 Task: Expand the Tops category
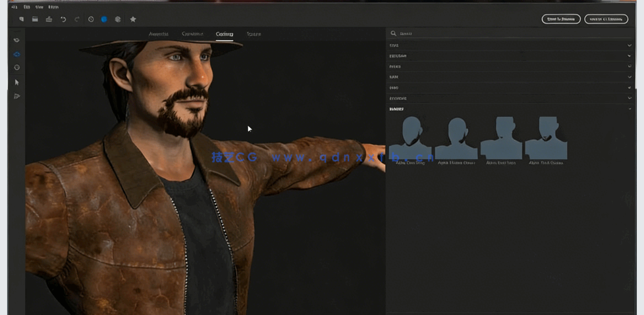click(629, 45)
